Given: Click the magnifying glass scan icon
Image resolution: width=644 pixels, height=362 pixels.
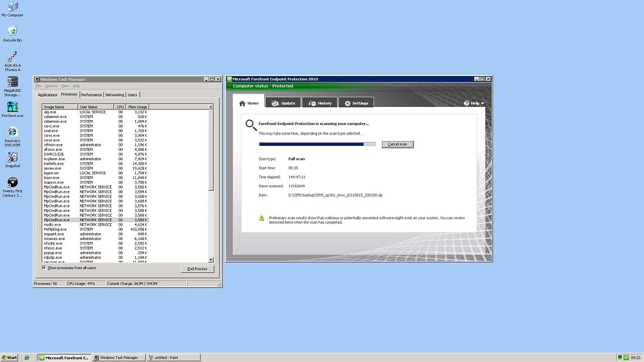Looking at the screenshot, I should tap(250, 124).
